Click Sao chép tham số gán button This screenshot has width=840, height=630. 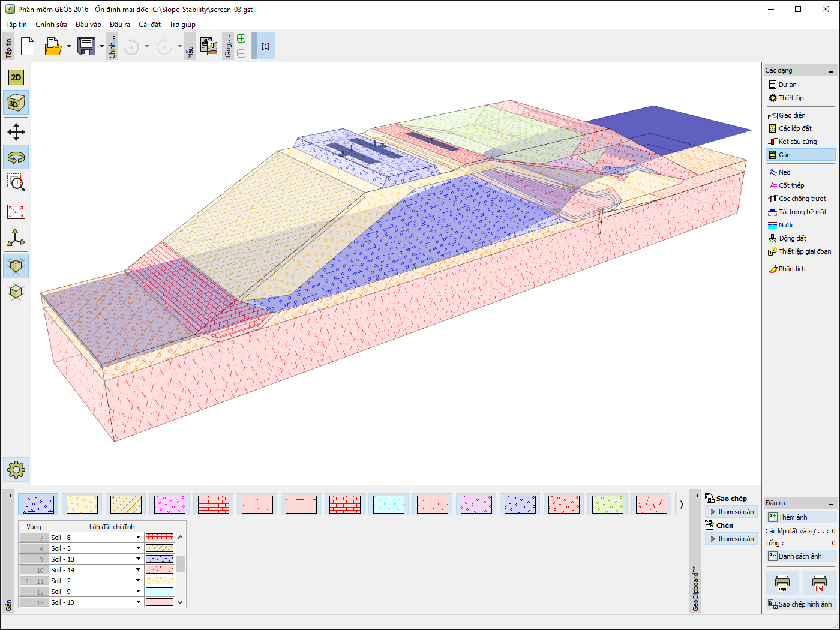[731, 512]
